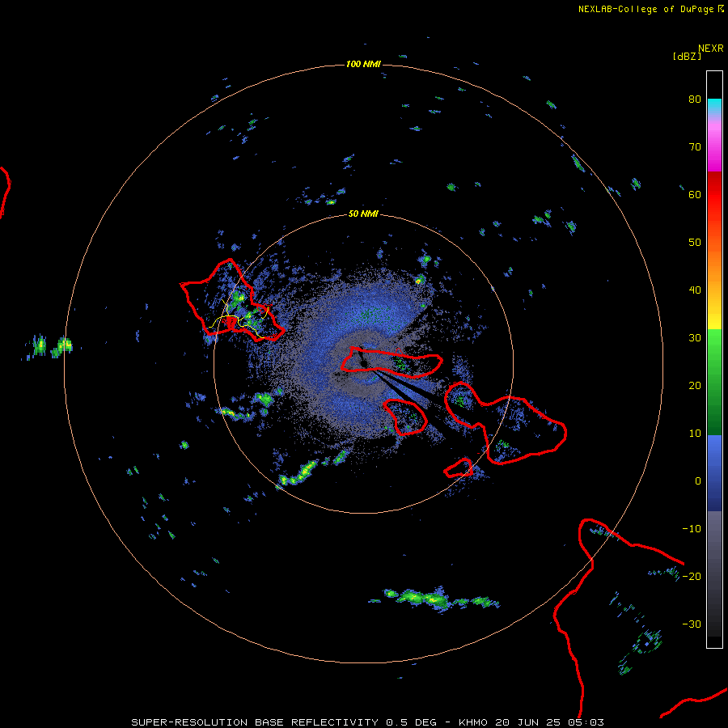Image resolution: width=728 pixels, height=728 pixels.
Task: Click the NEXR label above color scale
Action: 711,49
